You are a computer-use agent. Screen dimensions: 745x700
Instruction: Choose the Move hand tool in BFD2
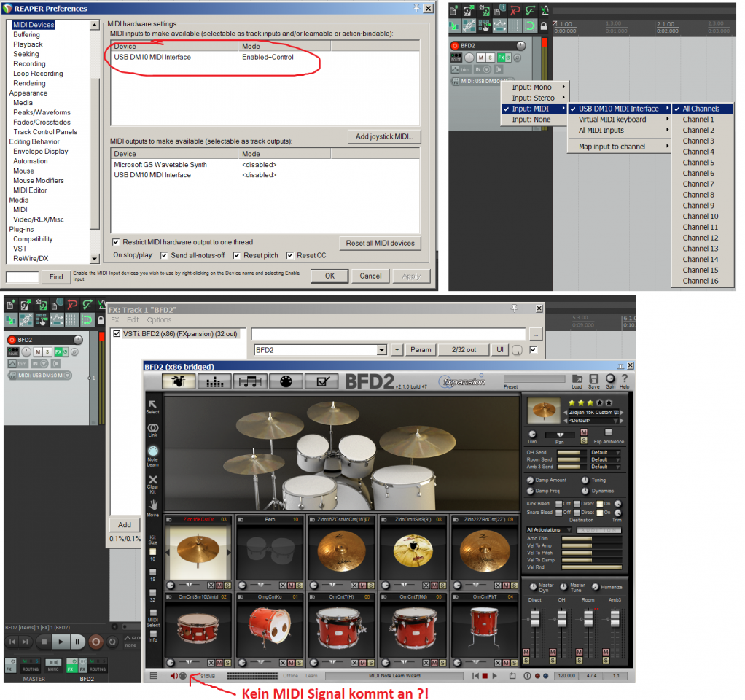152,508
